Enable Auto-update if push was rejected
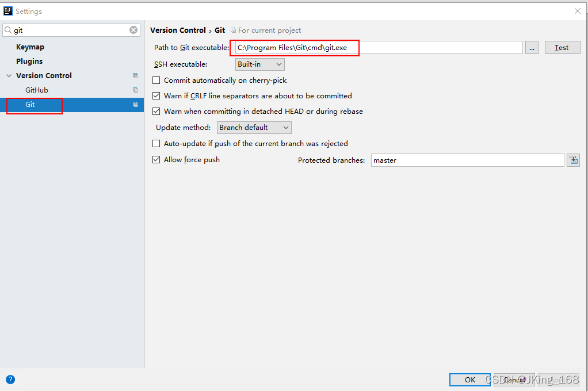 coord(156,144)
